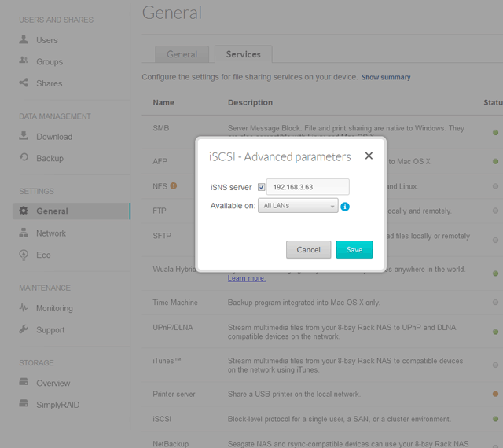
Task: Click the NFS warning help icon
Action: [174, 186]
